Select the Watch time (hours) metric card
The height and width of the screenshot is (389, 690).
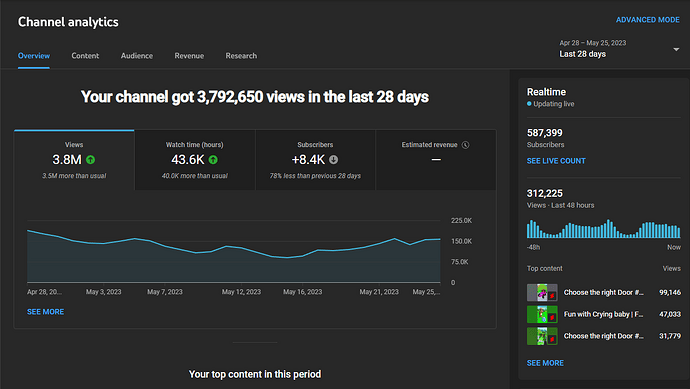coord(195,160)
